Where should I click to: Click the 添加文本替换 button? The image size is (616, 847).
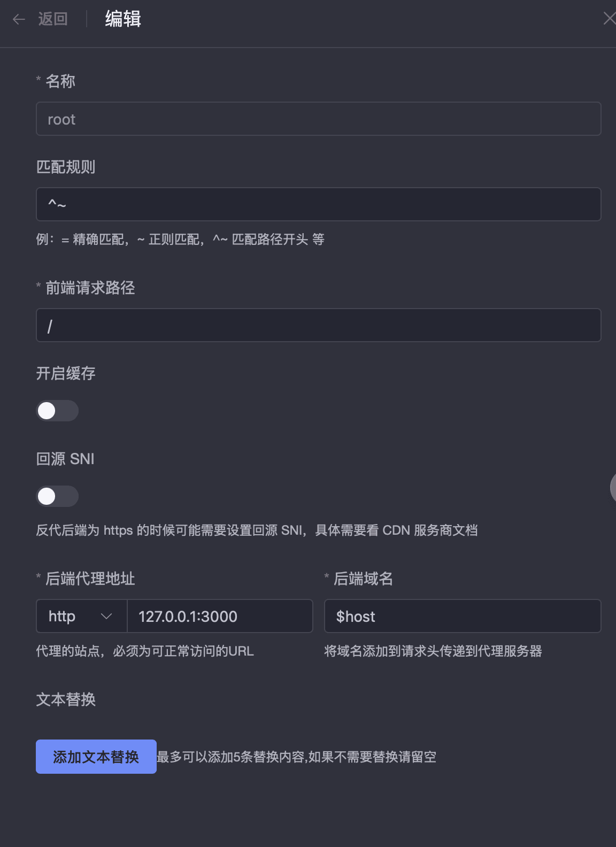tap(96, 757)
